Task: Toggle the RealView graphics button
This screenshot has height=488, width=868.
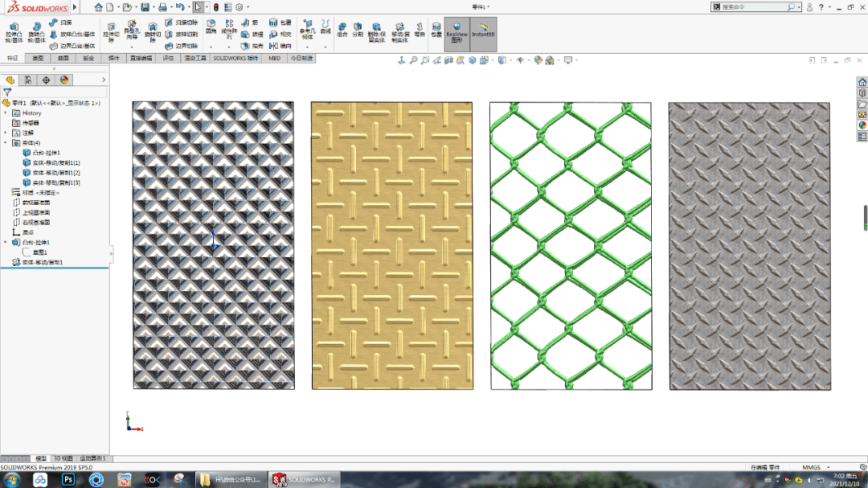Action: tap(457, 33)
